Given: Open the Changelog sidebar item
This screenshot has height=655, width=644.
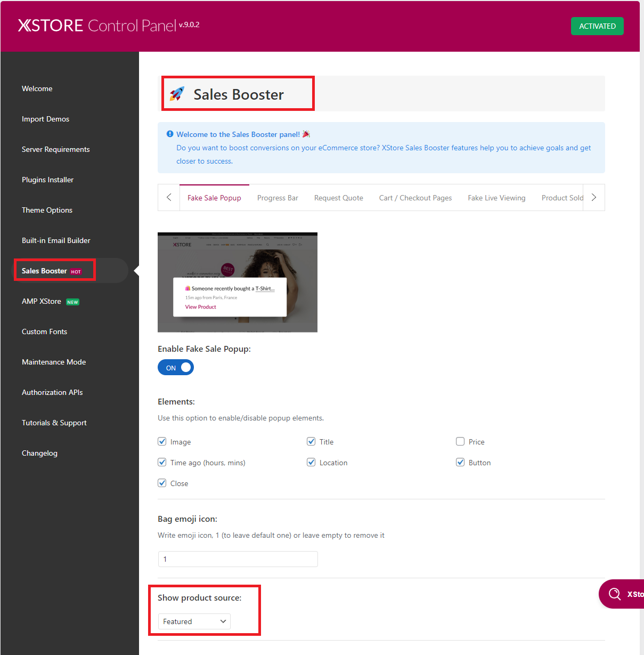Looking at the screenshot, I should [39, 453].
